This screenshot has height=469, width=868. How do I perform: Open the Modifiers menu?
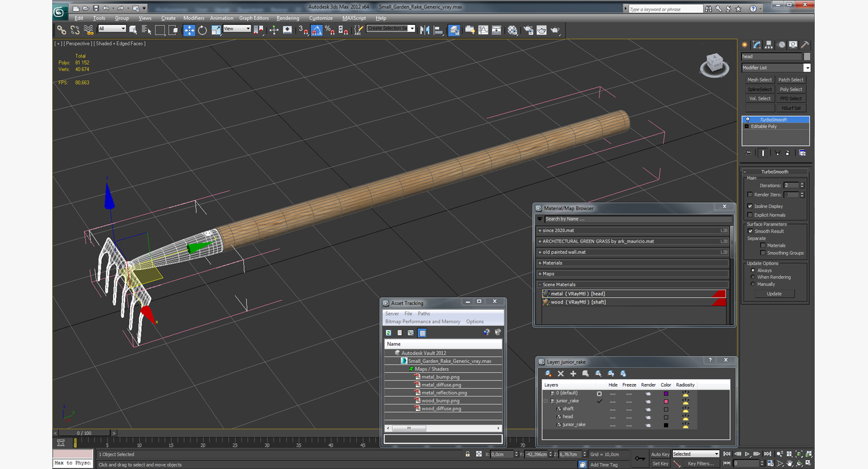coord(194,18)
